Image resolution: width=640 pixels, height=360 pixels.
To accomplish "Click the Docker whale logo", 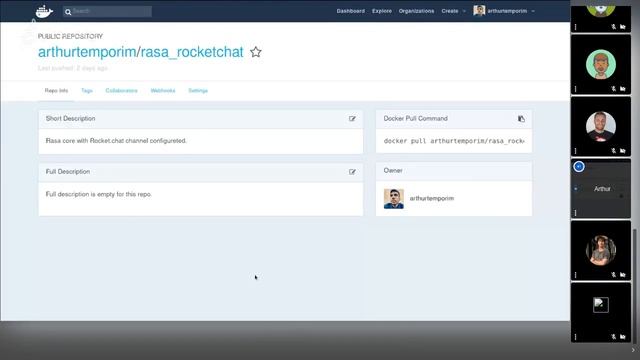I will click(x=44, y=11).
